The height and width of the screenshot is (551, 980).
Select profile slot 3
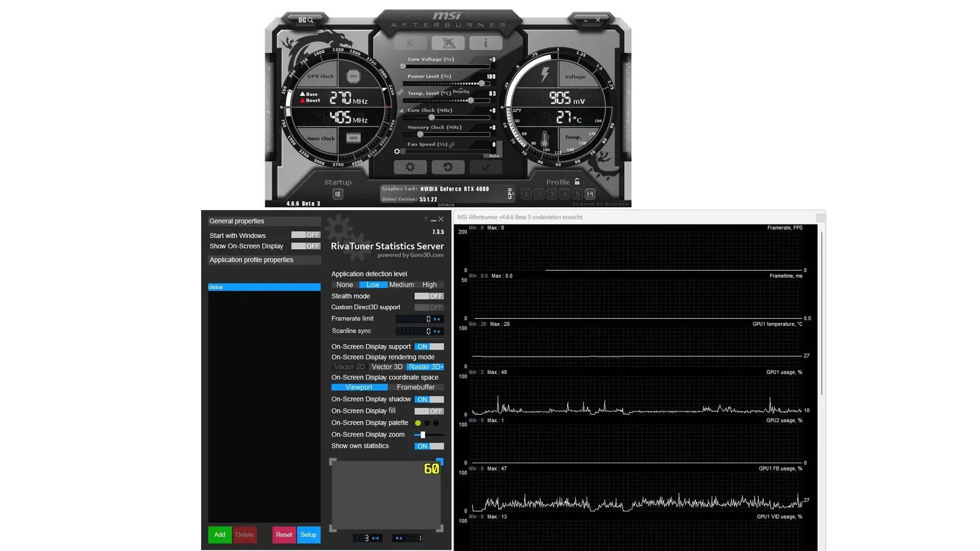click(x=552, y=194)
